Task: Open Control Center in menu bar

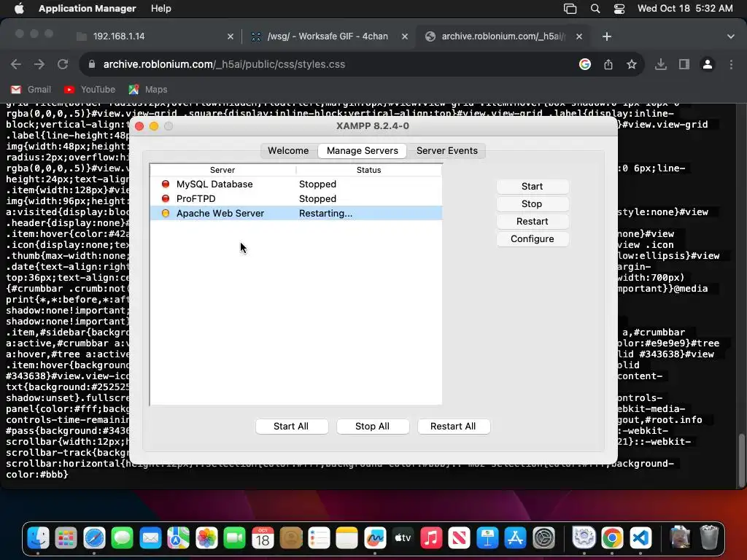Action: point(619,9)
